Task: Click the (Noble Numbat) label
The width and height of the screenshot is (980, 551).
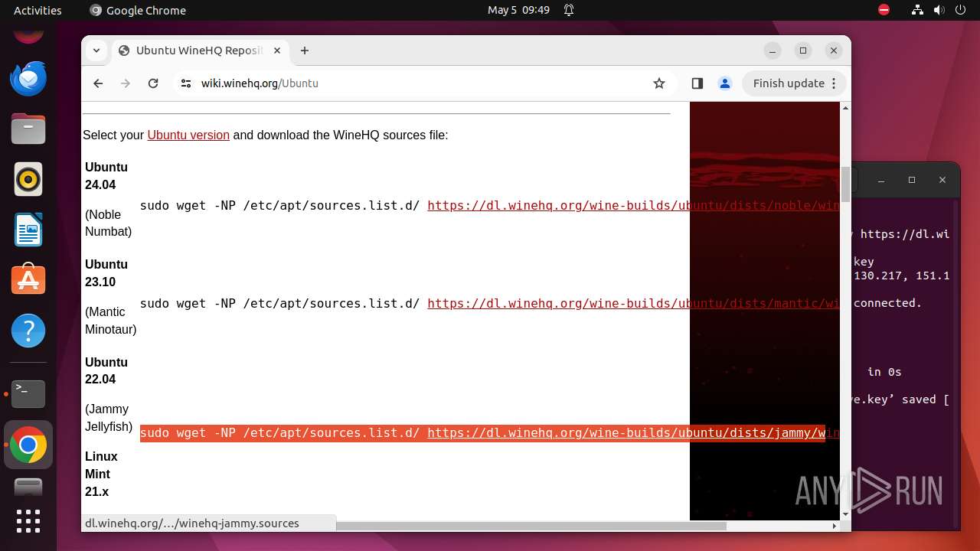Action: coord(108,223)
